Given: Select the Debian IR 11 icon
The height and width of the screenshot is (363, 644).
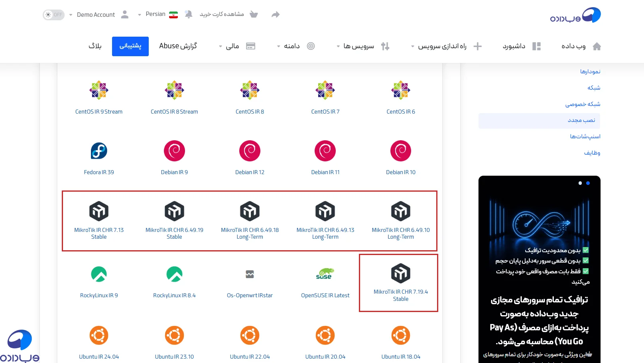Looking at the screenshot, I should pyautogui.click(x=325, y=151).
